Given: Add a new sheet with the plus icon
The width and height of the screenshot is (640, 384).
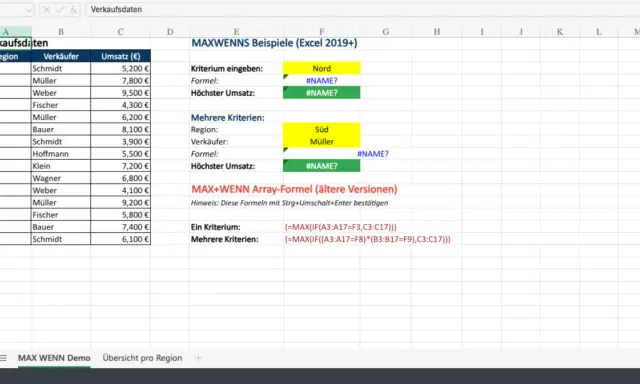Looking at the screenshot, I should 198,358.
